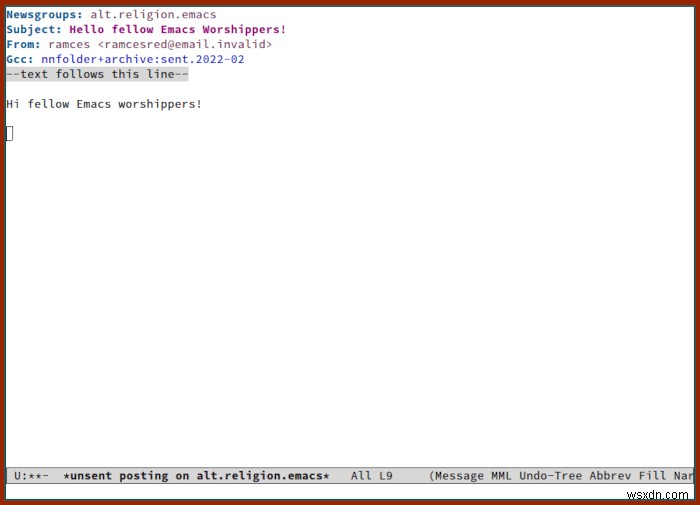Screen dimensions: 700x505
Task: Click the nnfolder+archive:sent.2022-02 value
Action: tap(143, 59)
